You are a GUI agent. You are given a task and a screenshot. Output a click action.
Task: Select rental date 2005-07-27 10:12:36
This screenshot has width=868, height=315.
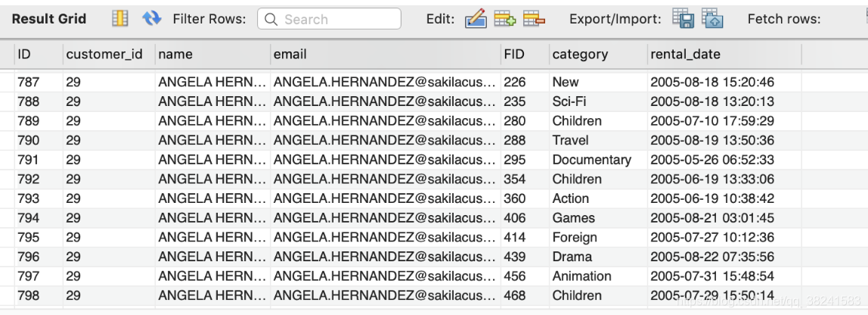click(x=724, y=237)
